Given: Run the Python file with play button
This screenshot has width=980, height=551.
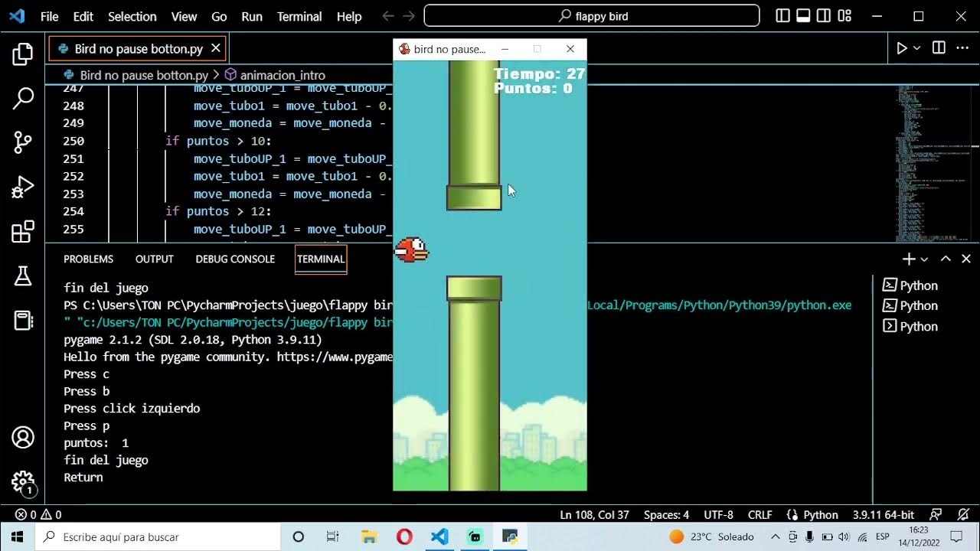Looking at the screenshot, I should (902, 48).
